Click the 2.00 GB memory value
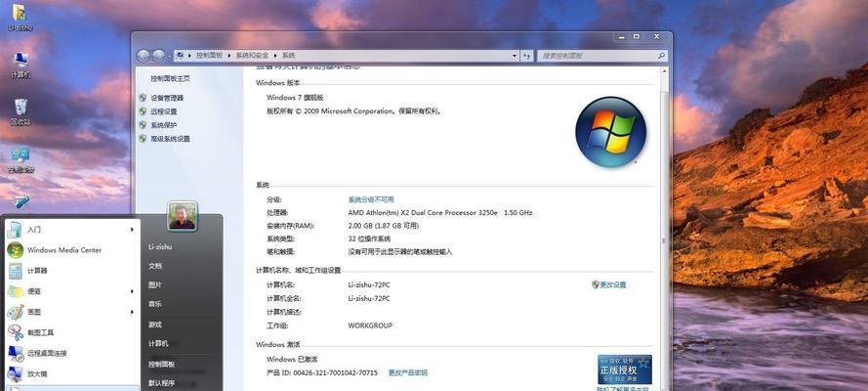This screenshot has width=868, height=391. (383, 226)
